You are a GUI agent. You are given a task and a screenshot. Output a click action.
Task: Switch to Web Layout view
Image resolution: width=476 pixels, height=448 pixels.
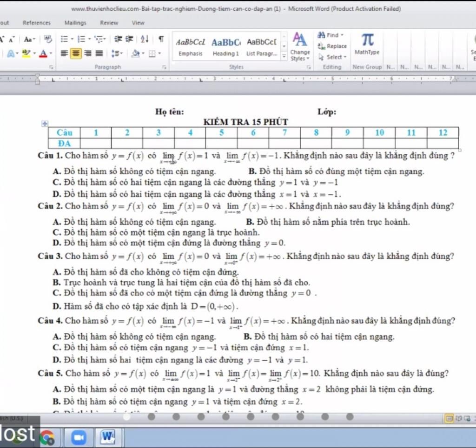[x=467, y=419]
